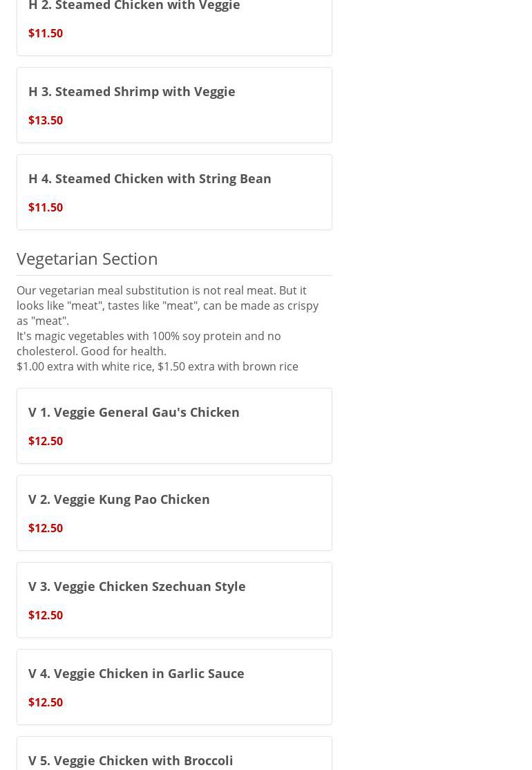Click $12.50 price under Veggie Szechuan Style
The image size is (532, 770).
(x=46, y=615)
